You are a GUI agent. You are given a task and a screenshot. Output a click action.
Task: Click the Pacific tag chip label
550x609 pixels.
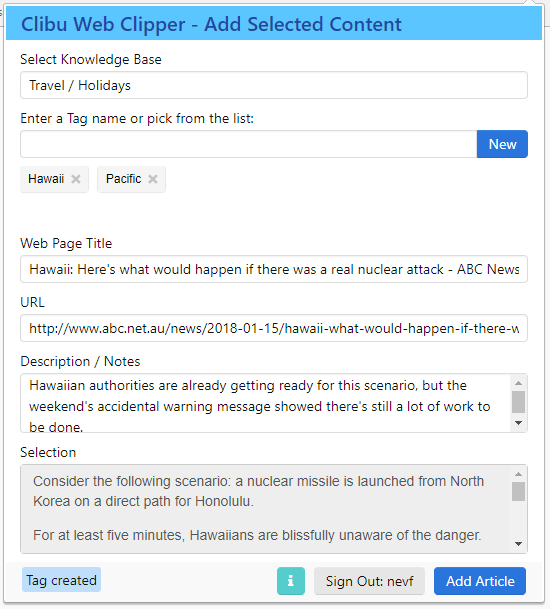pos(124,179)
